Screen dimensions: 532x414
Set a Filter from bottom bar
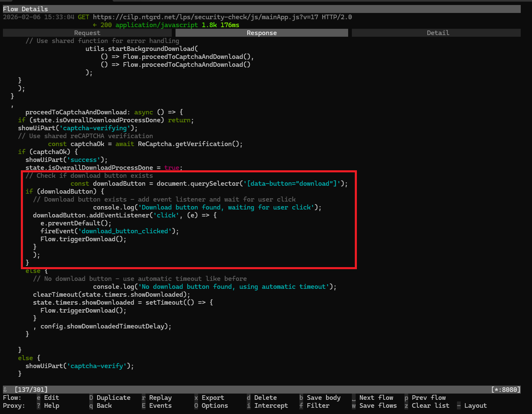318,406
